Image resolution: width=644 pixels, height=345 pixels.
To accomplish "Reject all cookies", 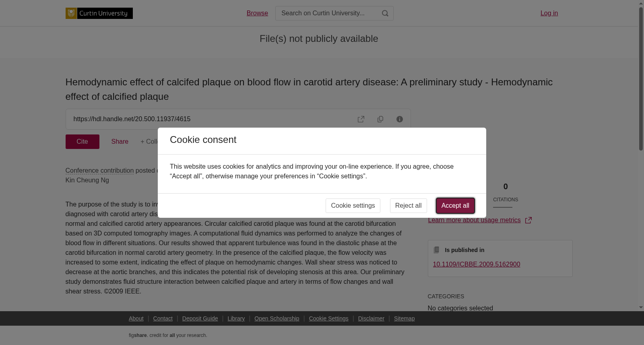I will coord(408,206).
